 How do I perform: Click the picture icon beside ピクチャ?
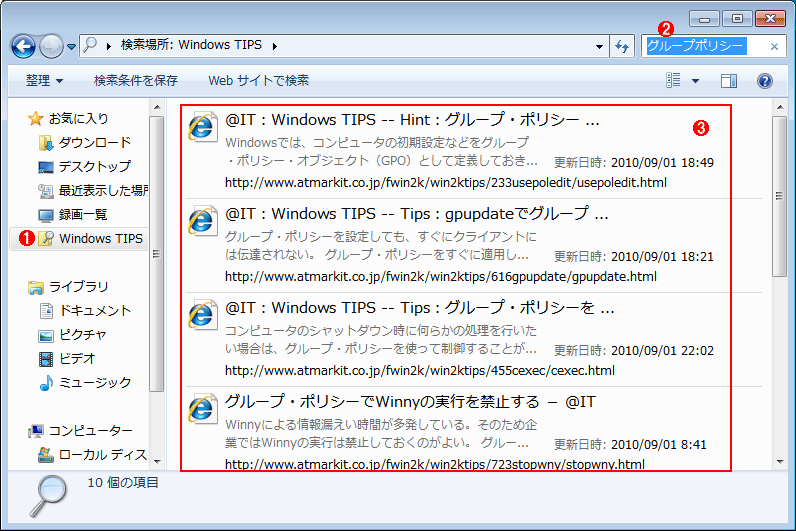point(46,335)
